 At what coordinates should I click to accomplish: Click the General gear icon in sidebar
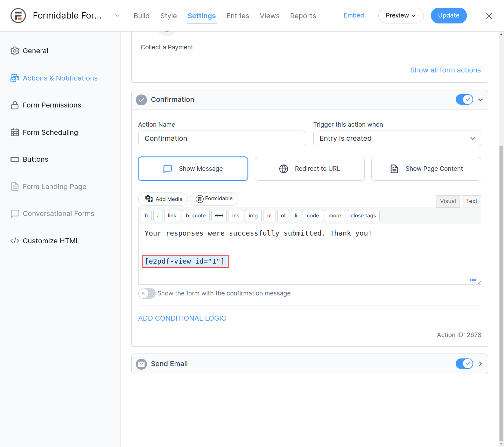pyautogui.click(x=15, y=51)
